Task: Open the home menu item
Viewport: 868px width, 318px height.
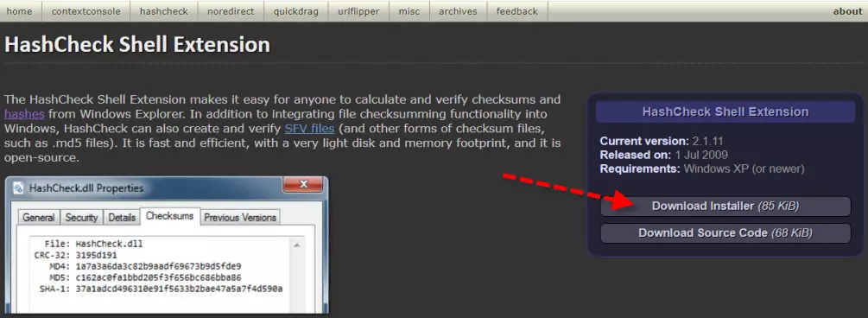Action: click(19, 11)
